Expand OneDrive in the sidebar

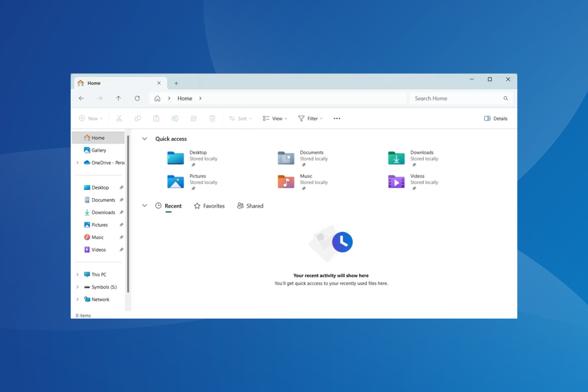(x=77, y=163)
